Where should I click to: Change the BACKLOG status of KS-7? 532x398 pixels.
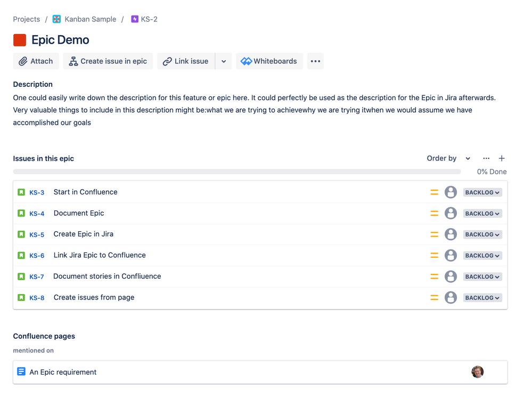(x=482, y=277)
